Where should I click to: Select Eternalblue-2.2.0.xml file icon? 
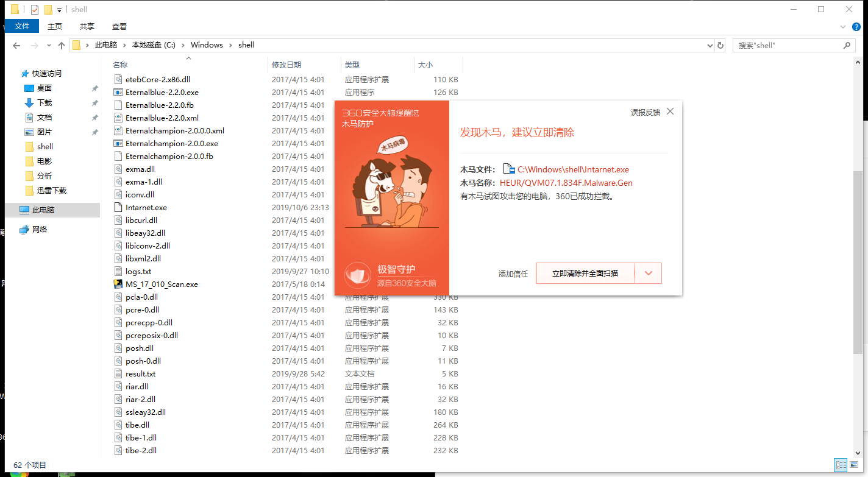[119, 118]
